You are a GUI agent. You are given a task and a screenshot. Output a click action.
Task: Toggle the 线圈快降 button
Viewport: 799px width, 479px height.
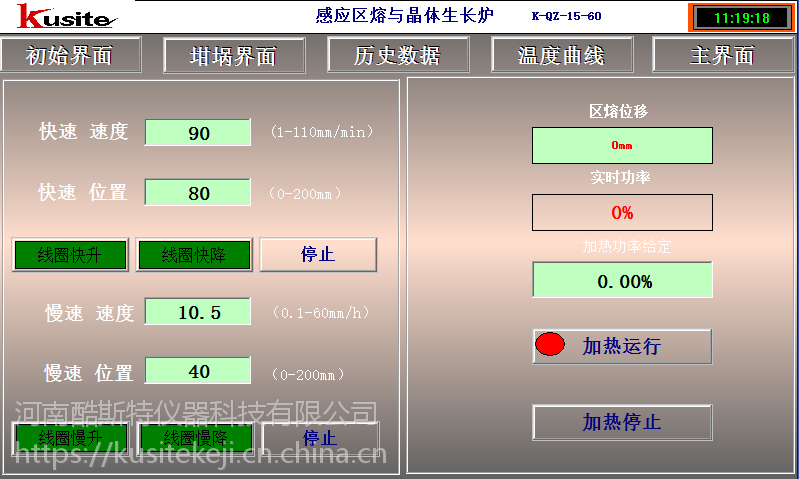(x=194, y=255)
